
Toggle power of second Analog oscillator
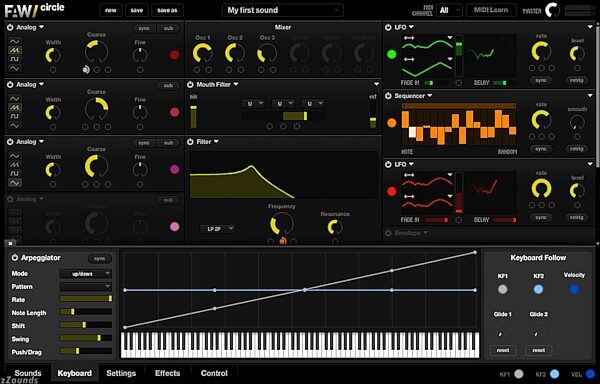point(10,85)
